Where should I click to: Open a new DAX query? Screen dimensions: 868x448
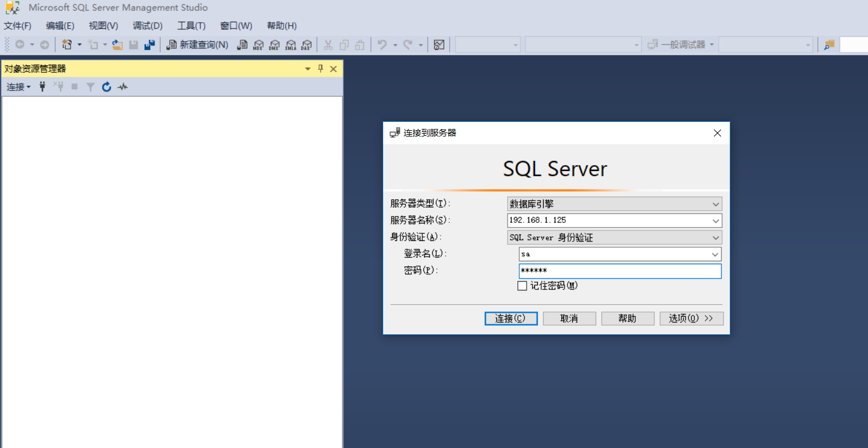306,44
